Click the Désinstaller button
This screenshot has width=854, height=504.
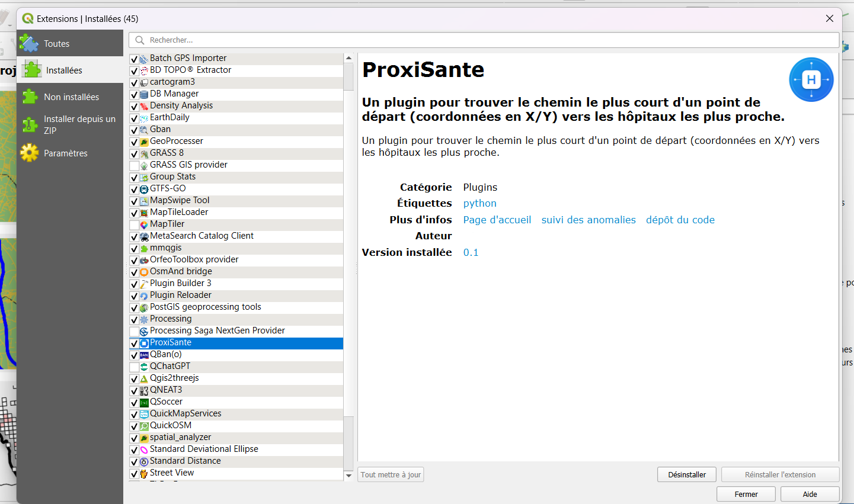(687, 474)
